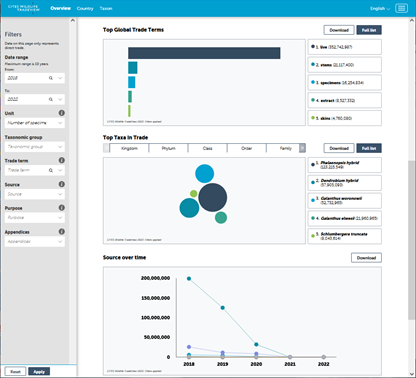Go to the Taxon page
The width and height of the screenshot is (416, 378).
[x=106, y=8]
